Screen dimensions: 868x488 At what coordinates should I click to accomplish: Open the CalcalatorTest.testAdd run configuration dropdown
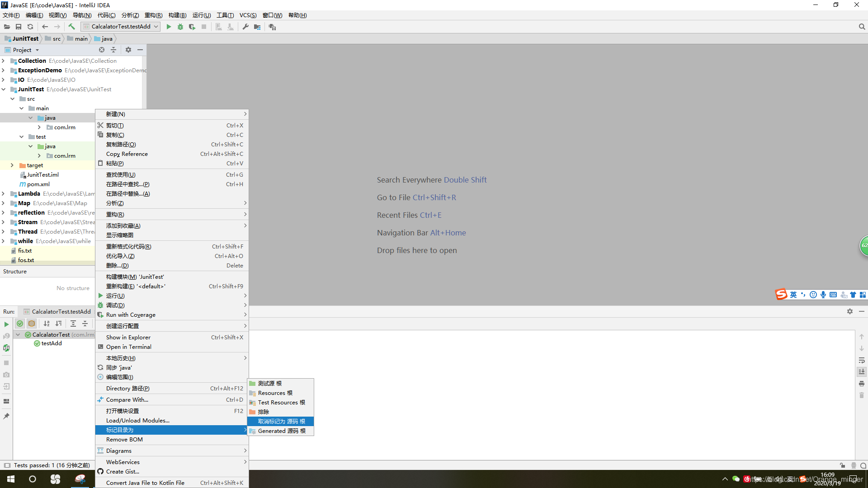point(121,27)
